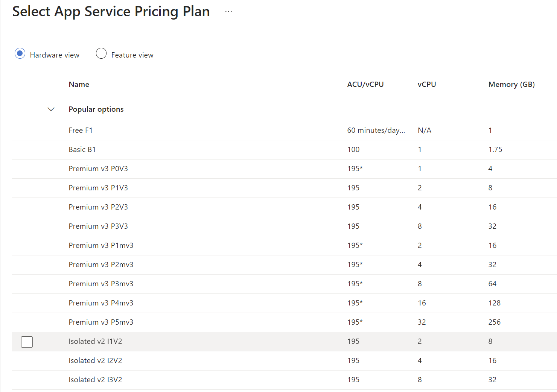Click the vCPU column header

pyautogui.click(x=427, y=84)
